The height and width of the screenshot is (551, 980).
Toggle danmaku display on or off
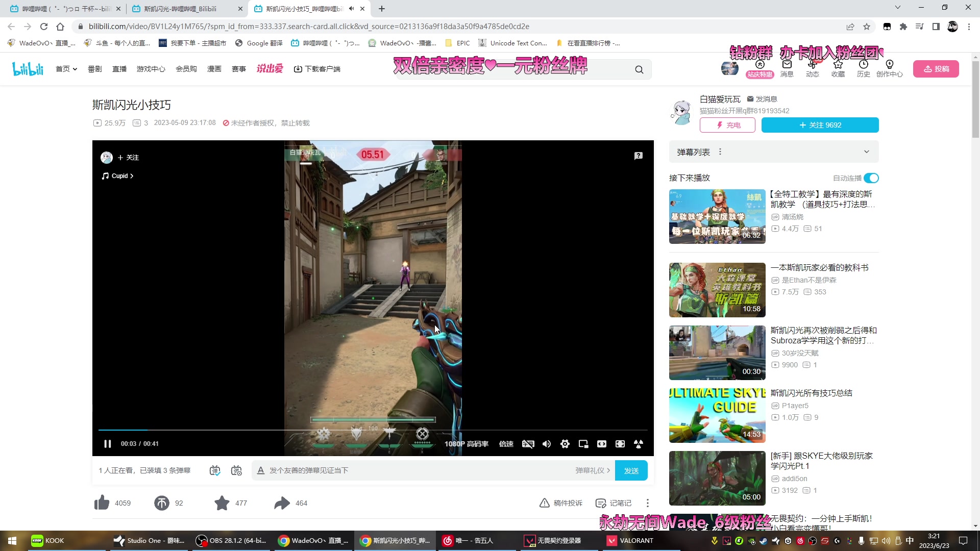[x=215, y=470]
